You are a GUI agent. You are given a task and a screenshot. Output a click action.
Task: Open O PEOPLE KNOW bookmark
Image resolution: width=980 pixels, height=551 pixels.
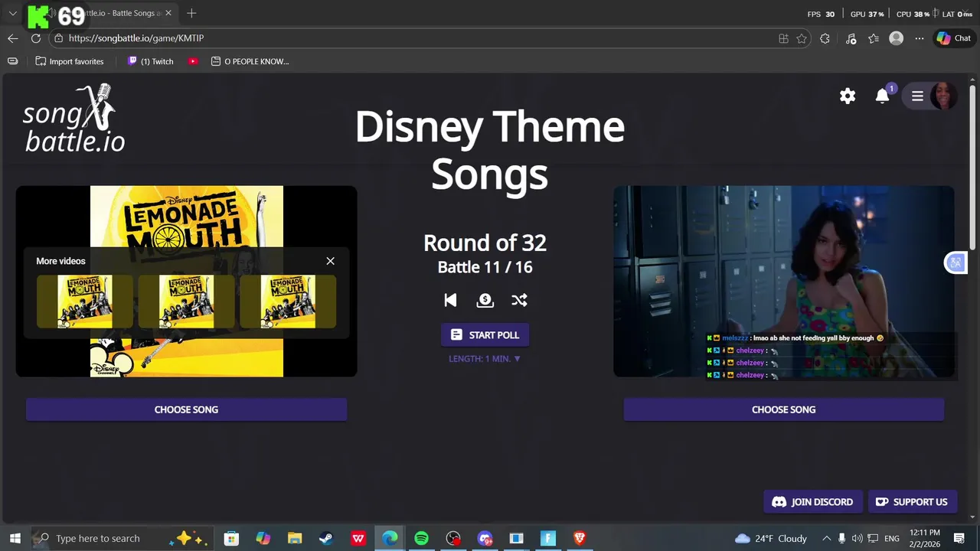(250, 61)
